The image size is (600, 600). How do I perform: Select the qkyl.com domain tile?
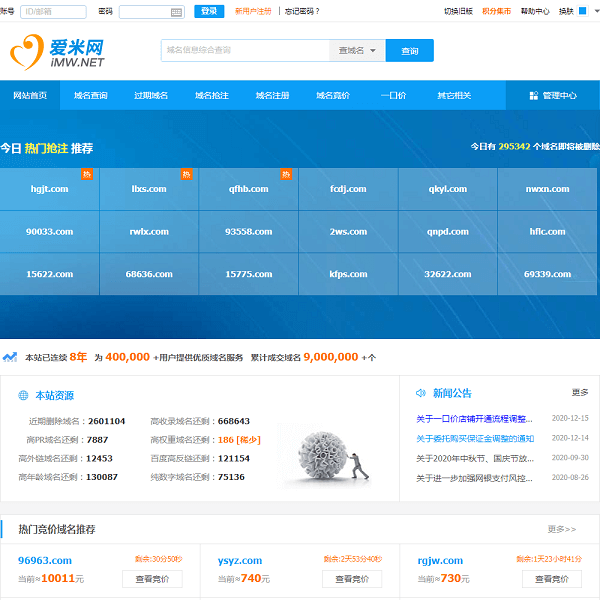click(448, 189)
